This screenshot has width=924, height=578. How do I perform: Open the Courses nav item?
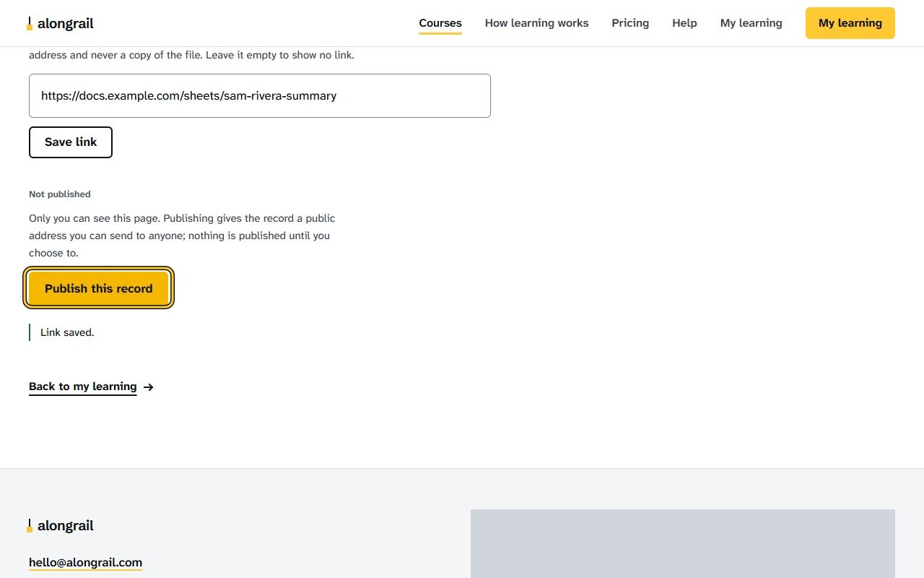pos(440,23)
